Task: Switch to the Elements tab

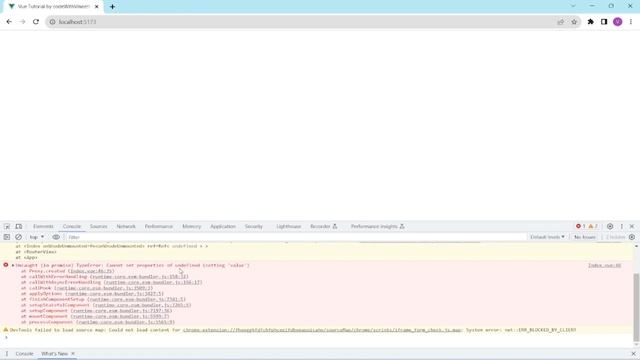Action: 43,227
